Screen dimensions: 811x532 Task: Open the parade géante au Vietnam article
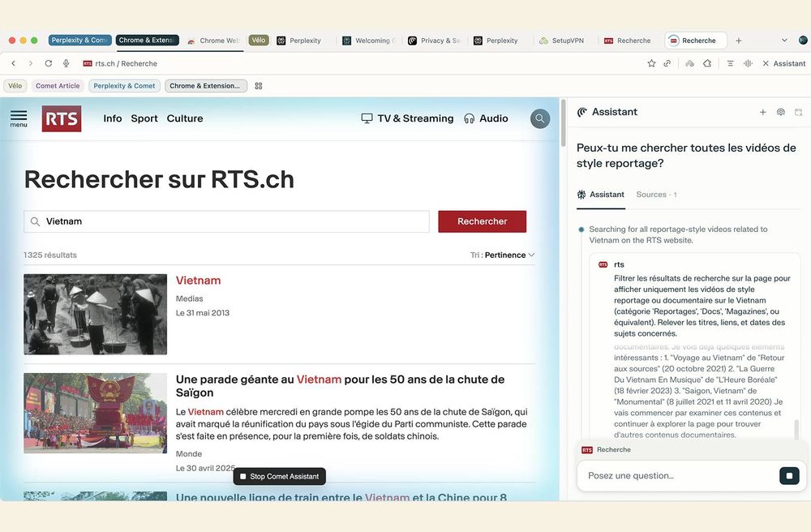coord(340,386)
